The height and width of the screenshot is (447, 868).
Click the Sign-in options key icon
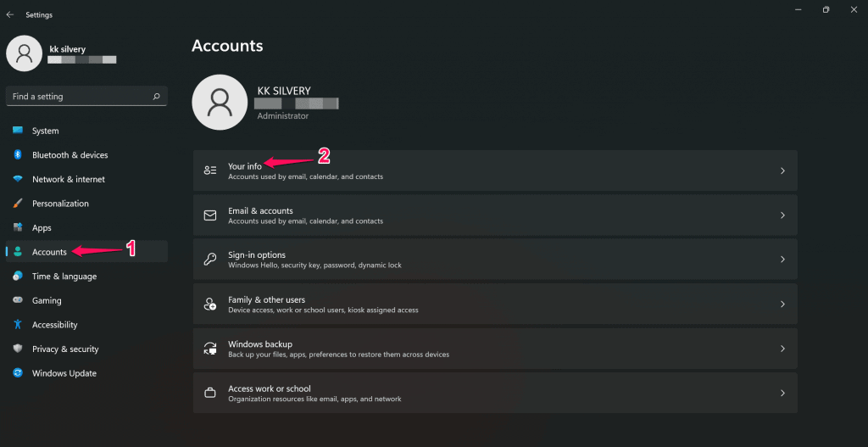click(210, 260)
